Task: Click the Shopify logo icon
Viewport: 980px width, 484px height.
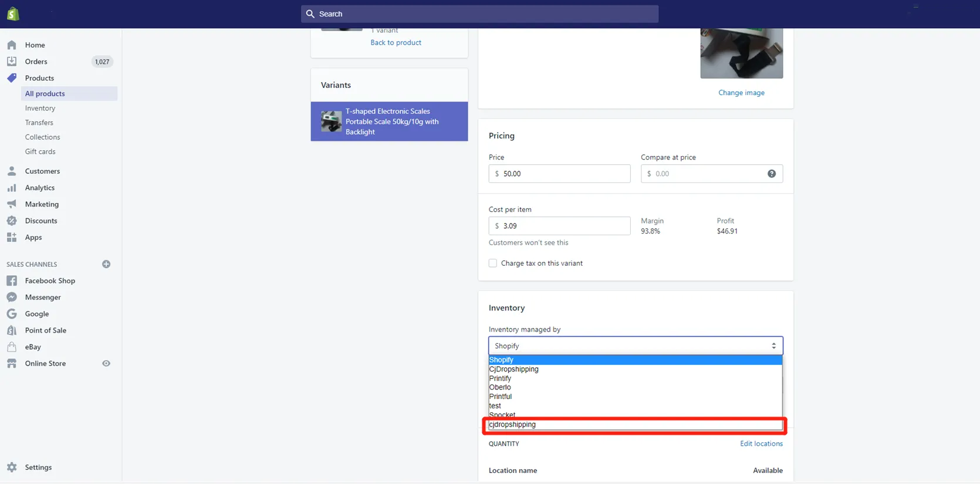Action: [13, 13]
